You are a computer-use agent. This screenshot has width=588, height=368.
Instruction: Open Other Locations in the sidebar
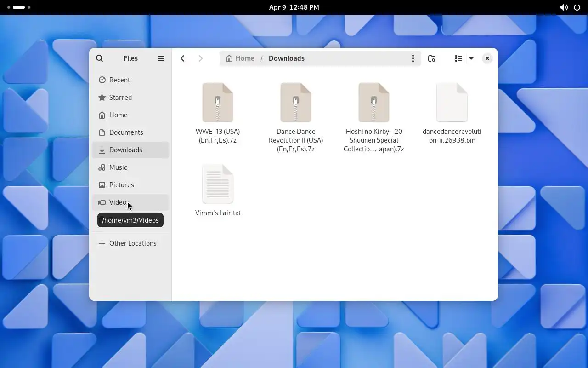(131, 243)
